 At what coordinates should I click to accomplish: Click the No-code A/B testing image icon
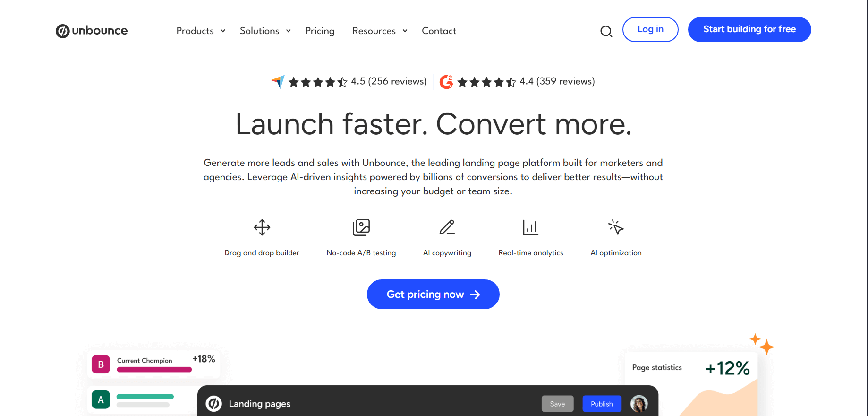tap(361, 227)
